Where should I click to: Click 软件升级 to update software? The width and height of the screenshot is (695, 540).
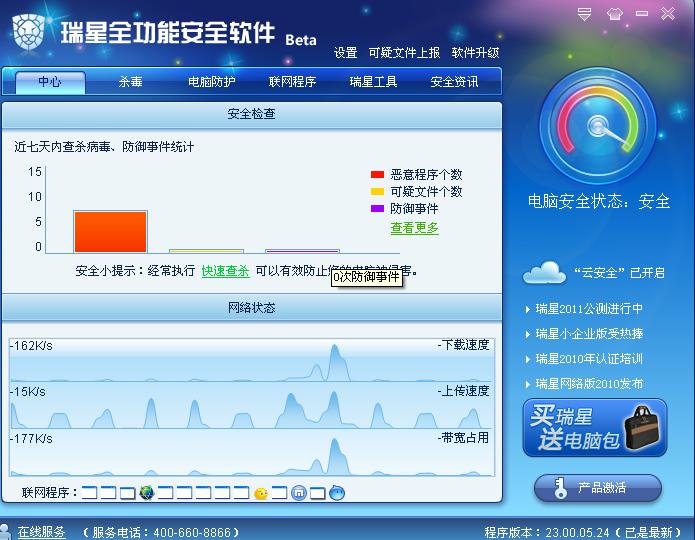[x=475, y=53]
